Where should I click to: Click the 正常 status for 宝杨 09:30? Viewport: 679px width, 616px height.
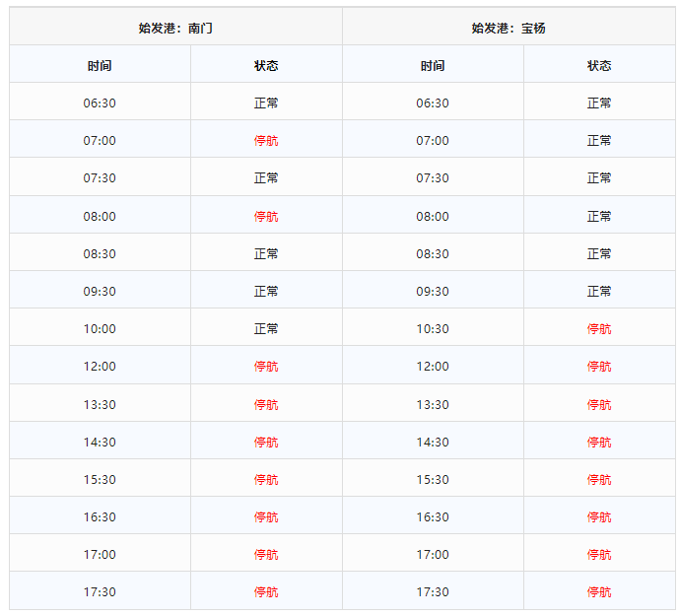tap(599, 291)
